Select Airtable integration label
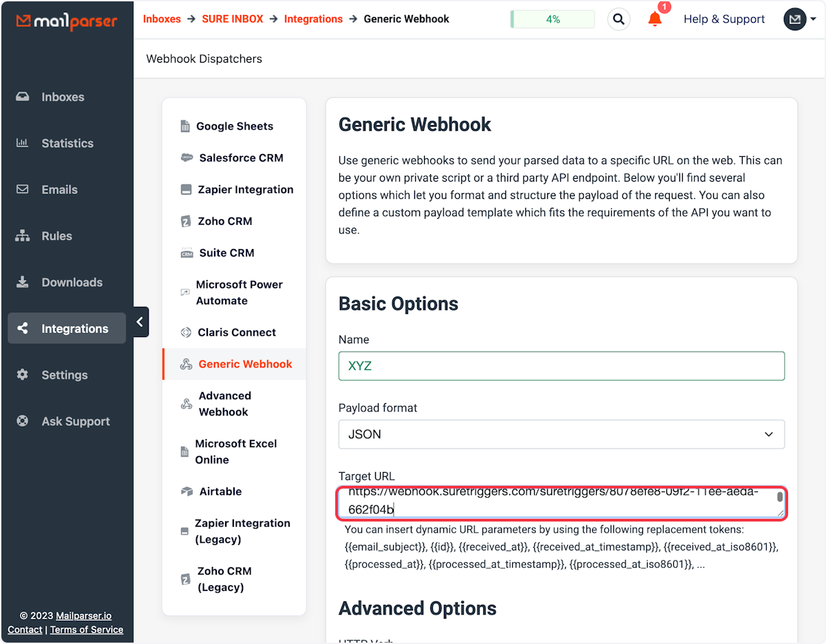Viewport: 826px width, 644px height. (x=220, y=491)
